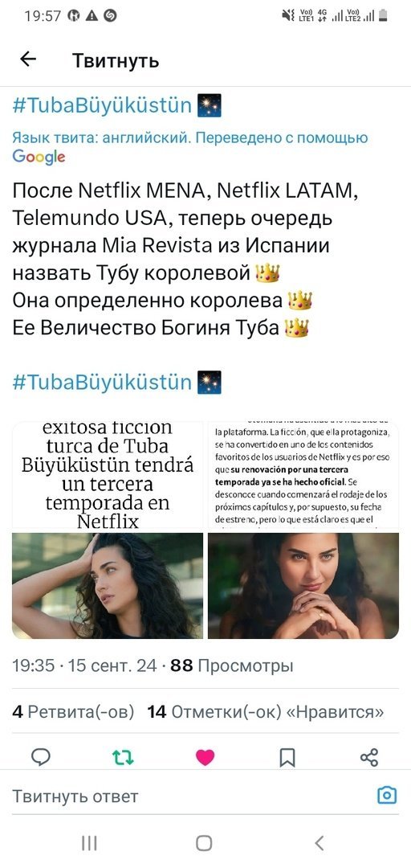Open the top #TubaBüyüküstün hashtag
Screen dimensions: 411x868
click(102, 105)
